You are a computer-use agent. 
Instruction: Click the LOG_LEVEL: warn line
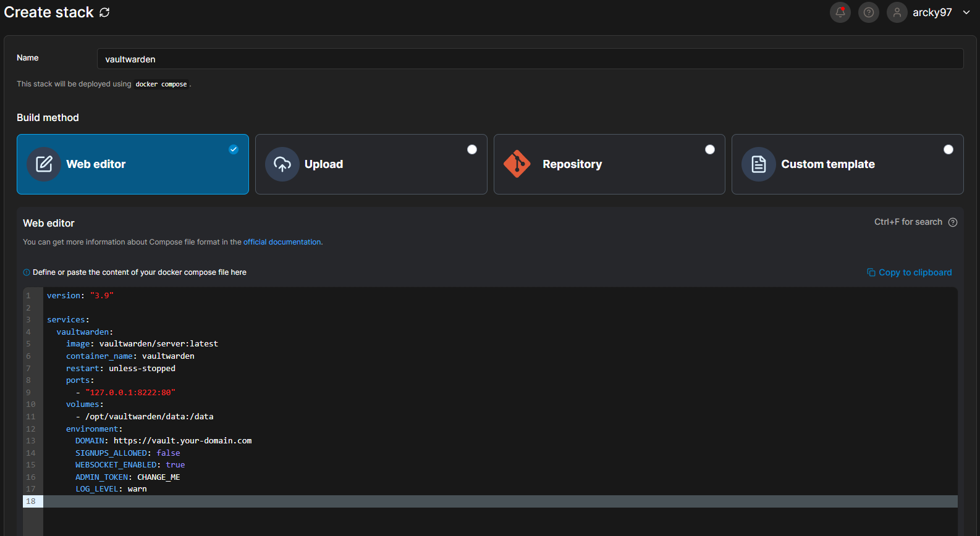point(111,489)
